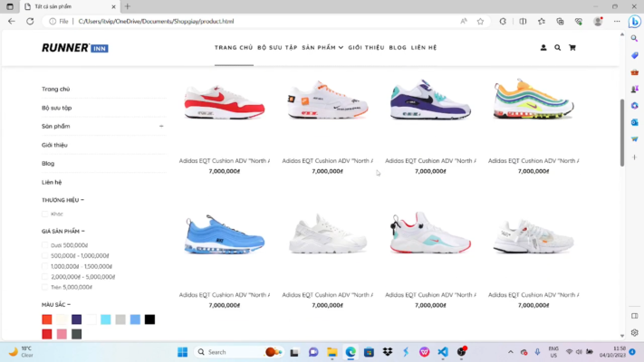Open Outlook icon in Edge sidebar
Image resolution: width=644 pixels, height=362 pixels.
coord(635,122)
